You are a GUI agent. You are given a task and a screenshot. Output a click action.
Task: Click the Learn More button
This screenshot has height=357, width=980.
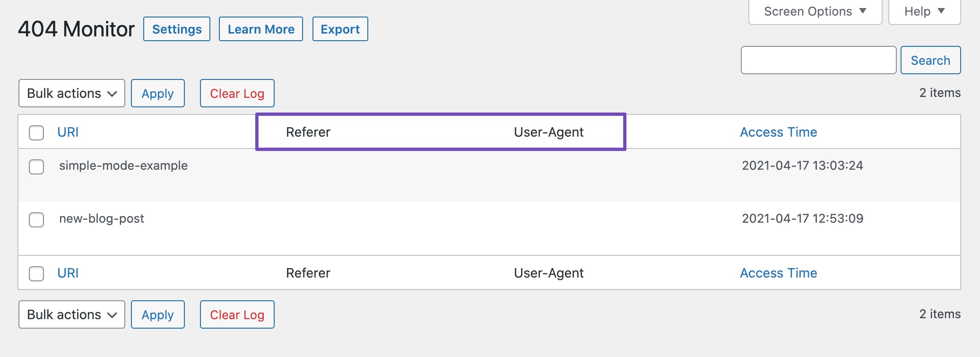(260, 29)
